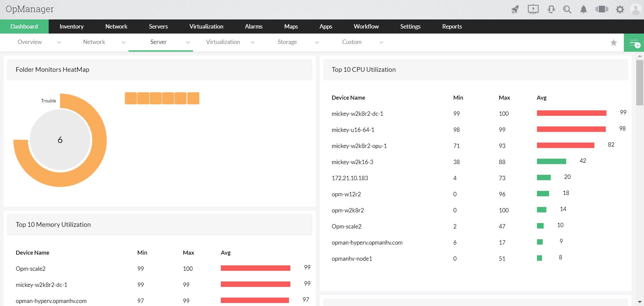This screenshot has width=644, height=306.
Task: Click the green add widget button
Action: [634, 43]
